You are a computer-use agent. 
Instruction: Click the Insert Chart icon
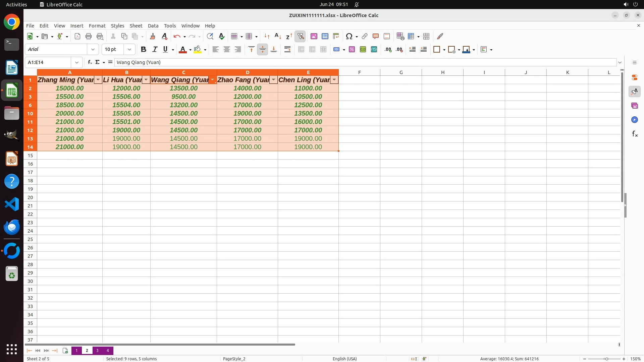click(325, 36)
